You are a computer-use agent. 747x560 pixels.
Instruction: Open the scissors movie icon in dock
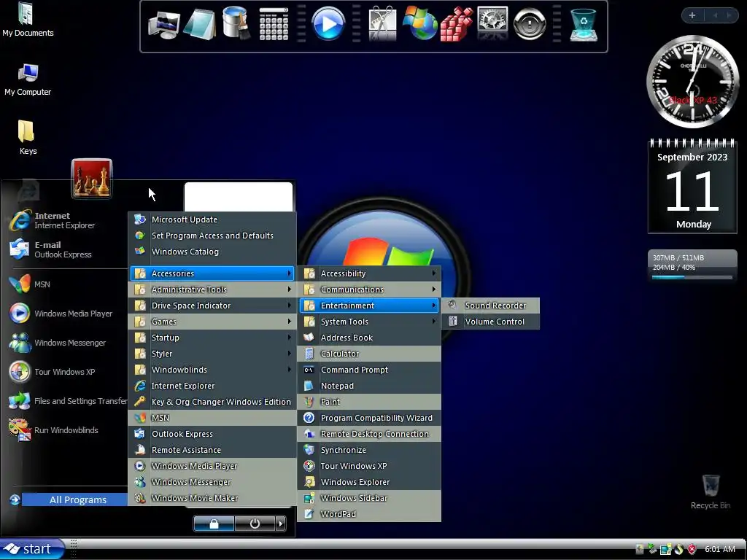coord(382,23)
